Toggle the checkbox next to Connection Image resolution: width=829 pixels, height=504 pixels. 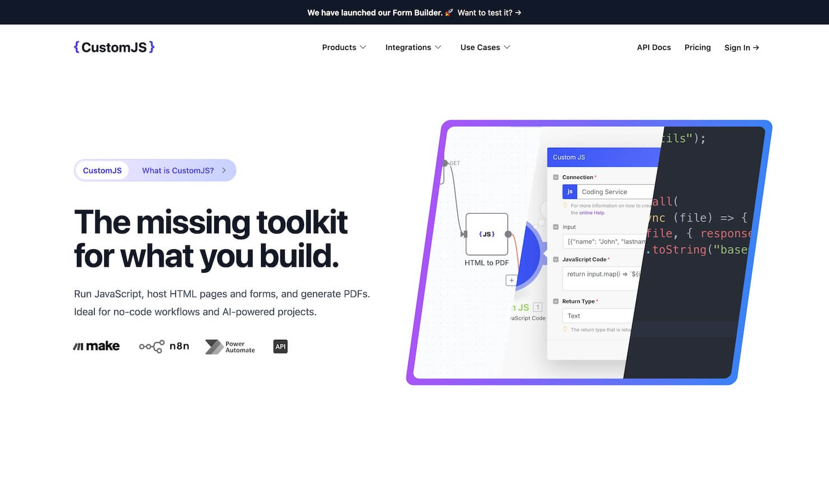556,177
